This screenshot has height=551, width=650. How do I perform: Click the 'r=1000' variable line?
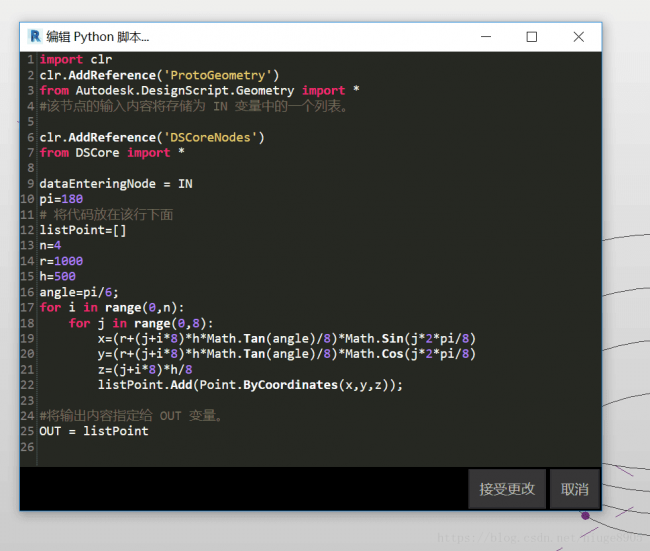click(61, 261)
